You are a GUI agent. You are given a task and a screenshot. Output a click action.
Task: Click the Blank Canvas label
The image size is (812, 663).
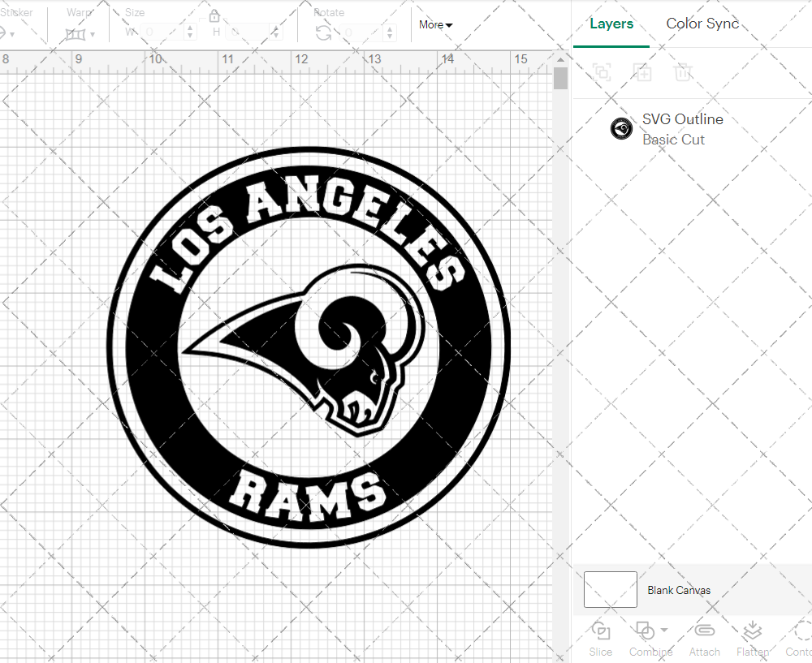[x=679, y=590]
